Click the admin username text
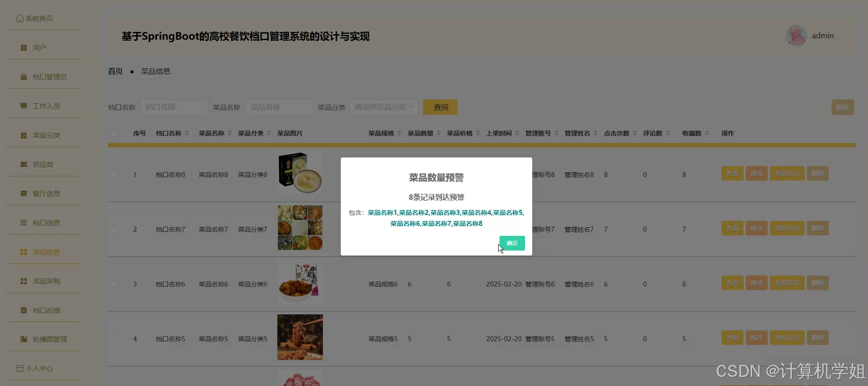Viewport: 868px width, 386px height. click(823, 36)
